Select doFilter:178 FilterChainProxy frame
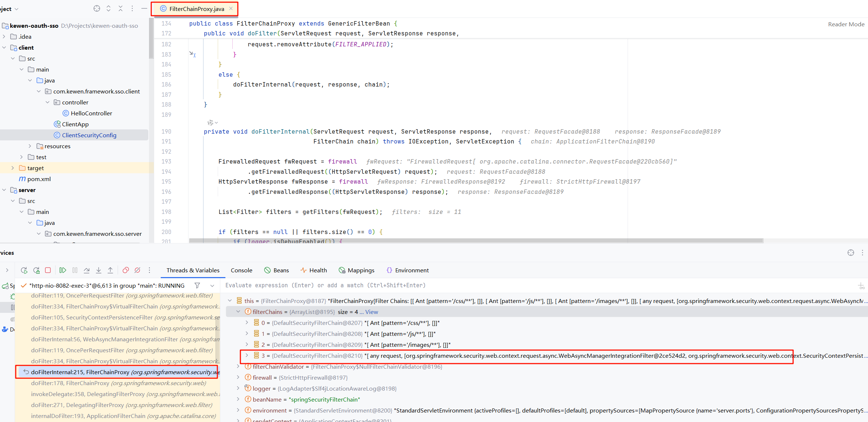This screenshot has height=422, width=868. 117,383
